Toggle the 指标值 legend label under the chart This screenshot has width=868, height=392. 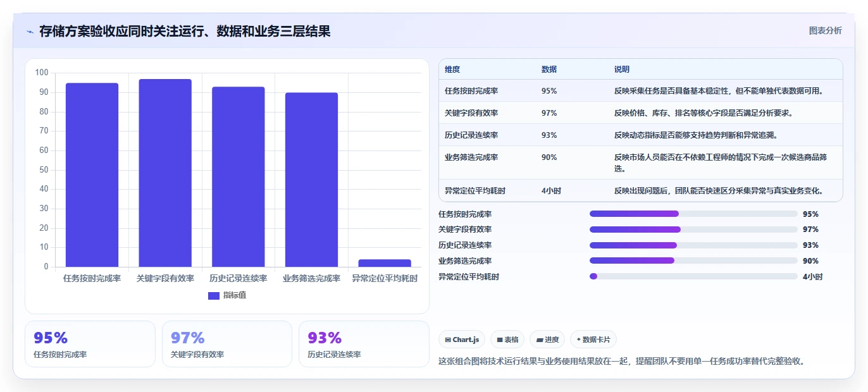point(235,295)
